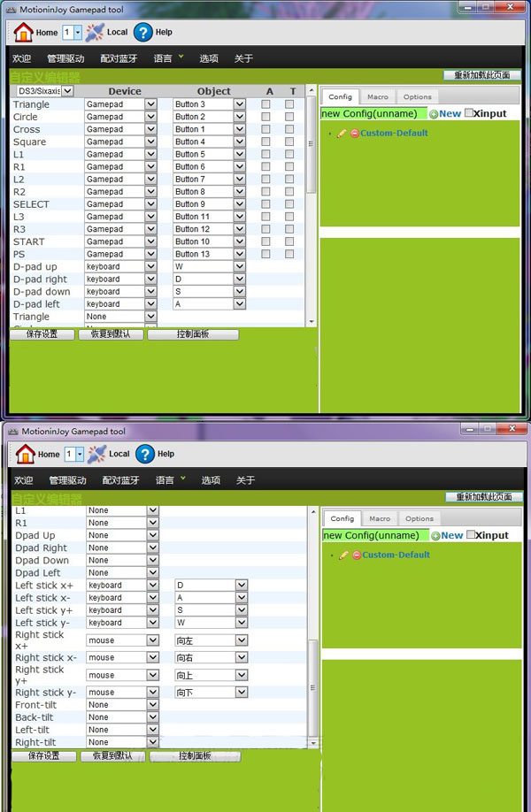Screen dimensions: 531x812
Task: Click pencil edit icon in bottom window
Action: 343,555
